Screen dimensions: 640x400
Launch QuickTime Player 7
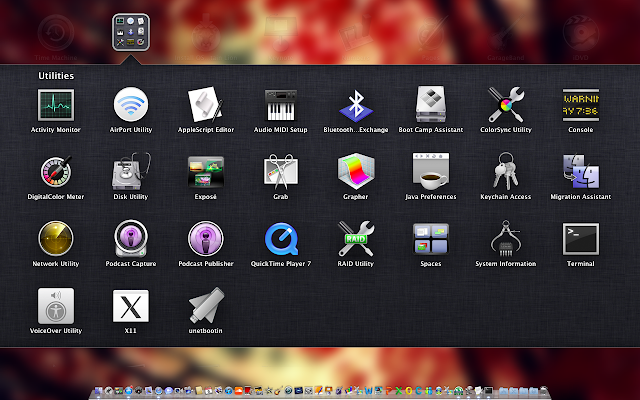(281, 239)
